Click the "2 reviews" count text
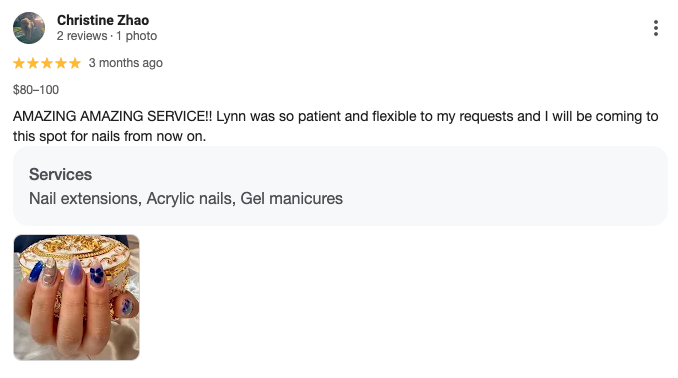Image resolution: width=678 pixels, height=378 pixels. click(82, 36)
